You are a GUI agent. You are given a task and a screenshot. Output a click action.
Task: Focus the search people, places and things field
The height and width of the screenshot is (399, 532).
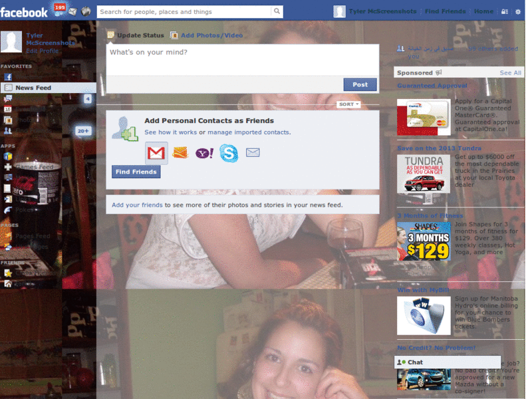(184, 12)
